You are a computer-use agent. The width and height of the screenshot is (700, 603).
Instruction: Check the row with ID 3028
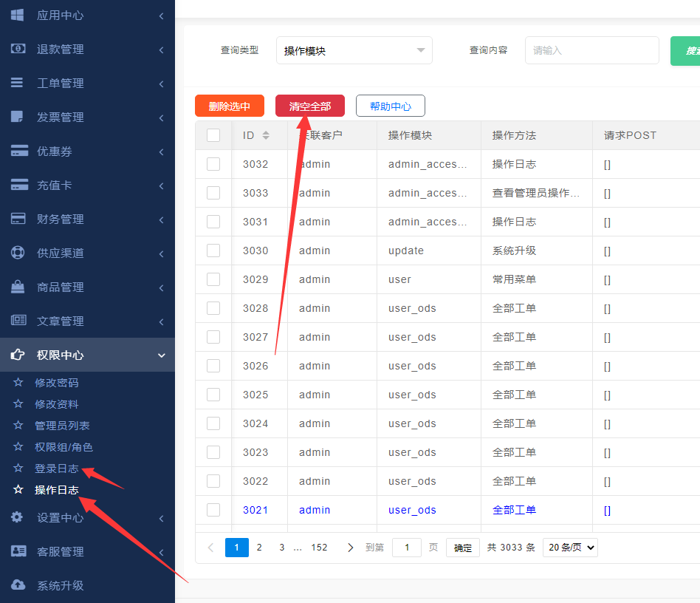[213, 308]
